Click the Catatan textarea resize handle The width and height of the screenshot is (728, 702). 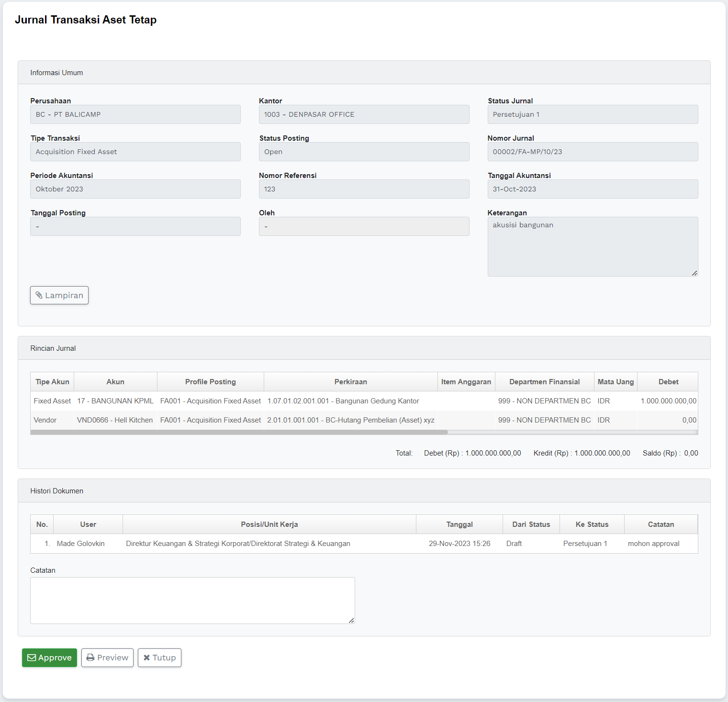pos(351,620)
